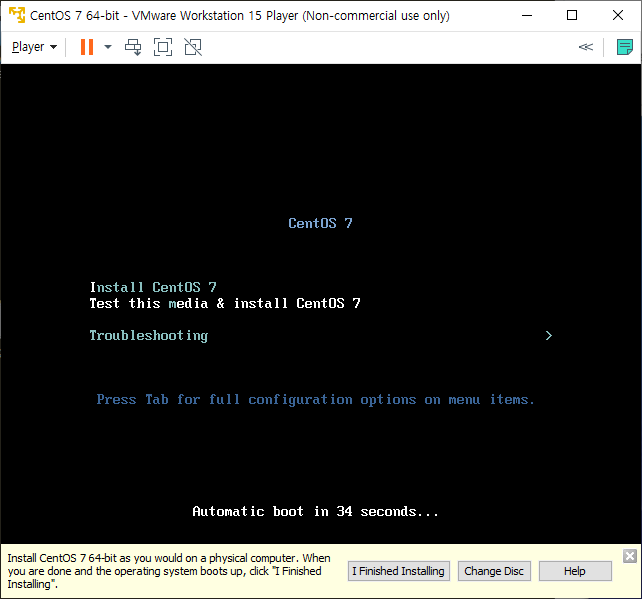The width and height of the screenshot is (642, 599).
Task: Open the Player menu
Action: click(34, 47)
